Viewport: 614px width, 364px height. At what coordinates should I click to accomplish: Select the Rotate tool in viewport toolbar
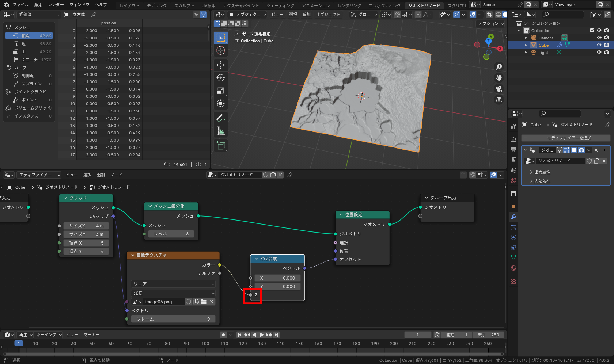(221, 78)
